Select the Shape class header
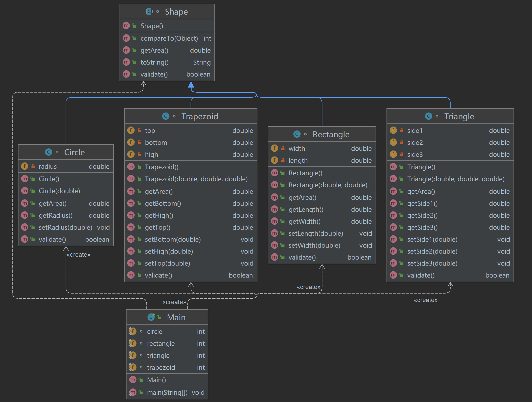This screenshot has width=532, height=402. pyautogui.click(x=176, y=12)
